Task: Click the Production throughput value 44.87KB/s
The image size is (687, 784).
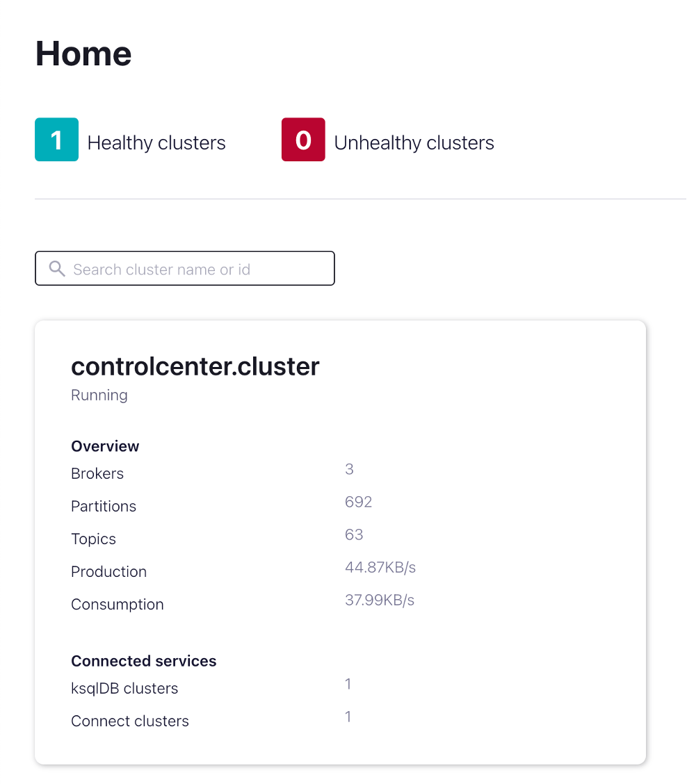Action: [380, 567]
